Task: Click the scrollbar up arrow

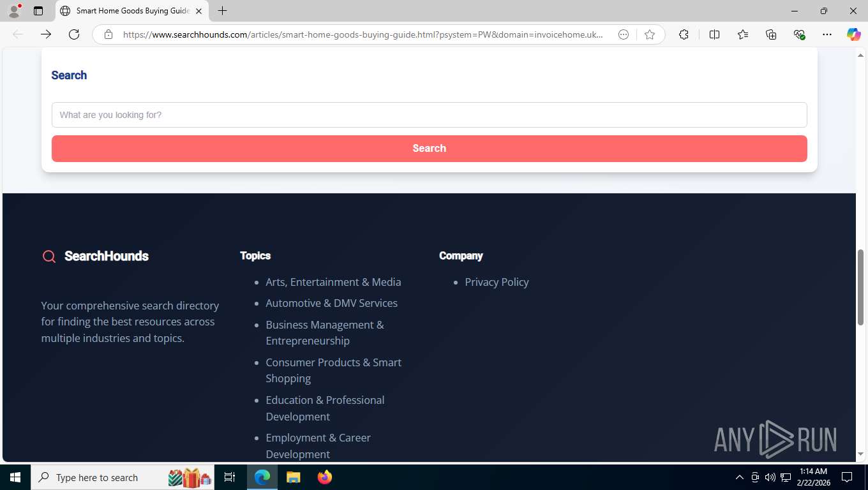Action: pyautogui.click(x=860, y=56)
